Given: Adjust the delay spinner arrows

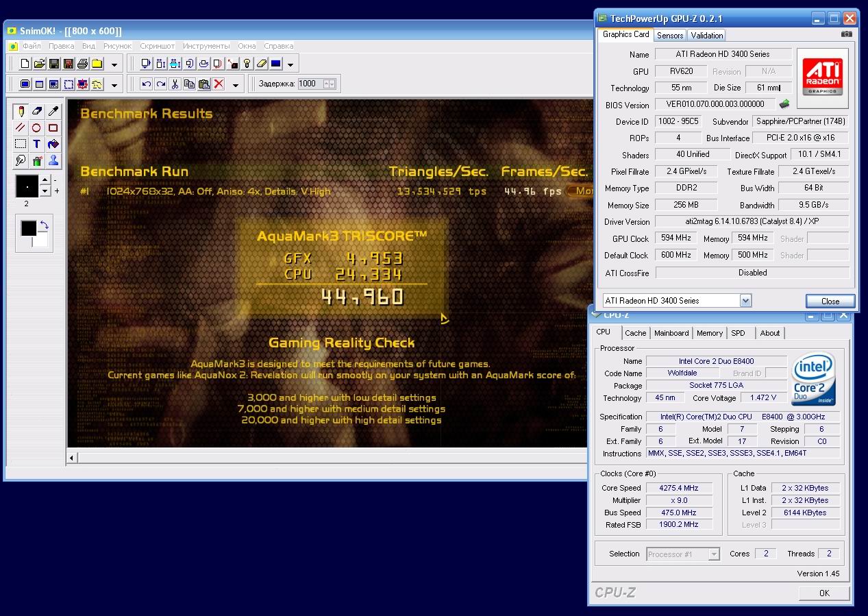Looking at the screenshot, I should (329, 84).
